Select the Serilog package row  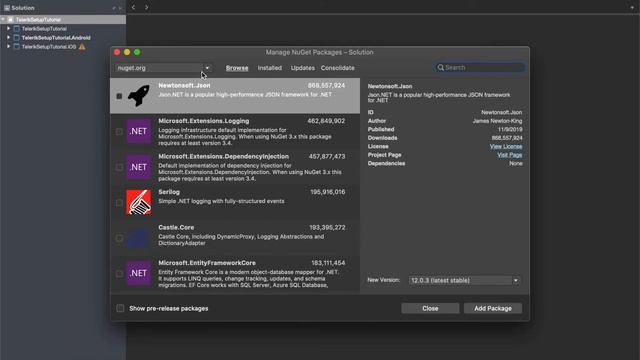[235, 202]
